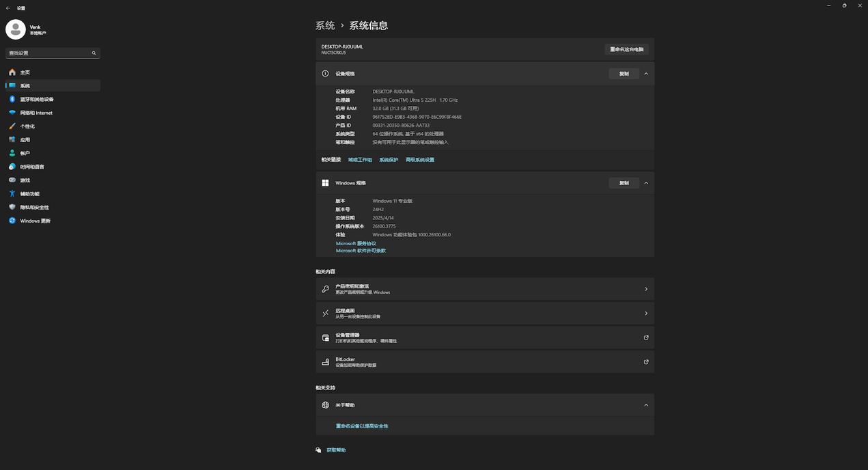Image resolution: width=868 pixels, height=470 pixels.
Task: Click the back arrow in title bar
Action: click(8, 8)
